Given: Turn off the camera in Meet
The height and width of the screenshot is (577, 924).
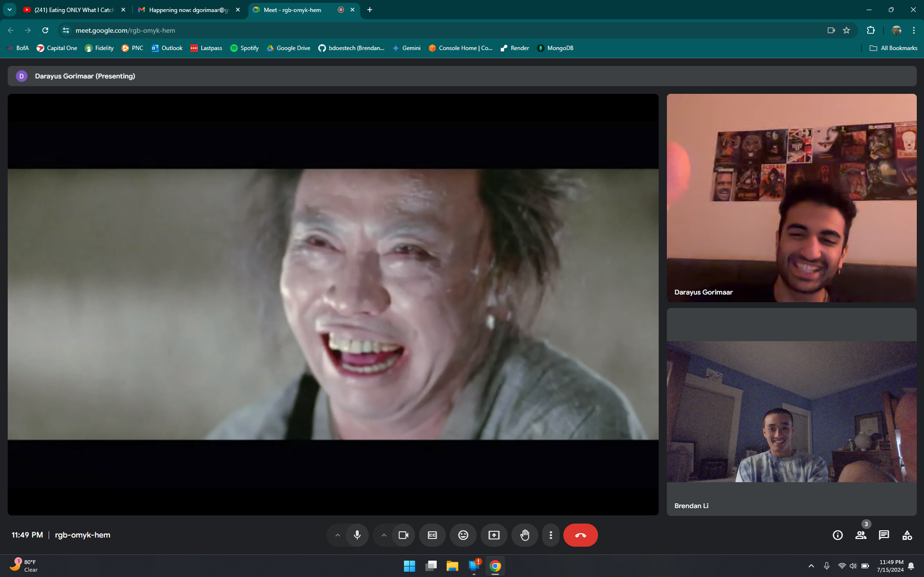Looking at the screenshot, I should [x=403, y=535].
